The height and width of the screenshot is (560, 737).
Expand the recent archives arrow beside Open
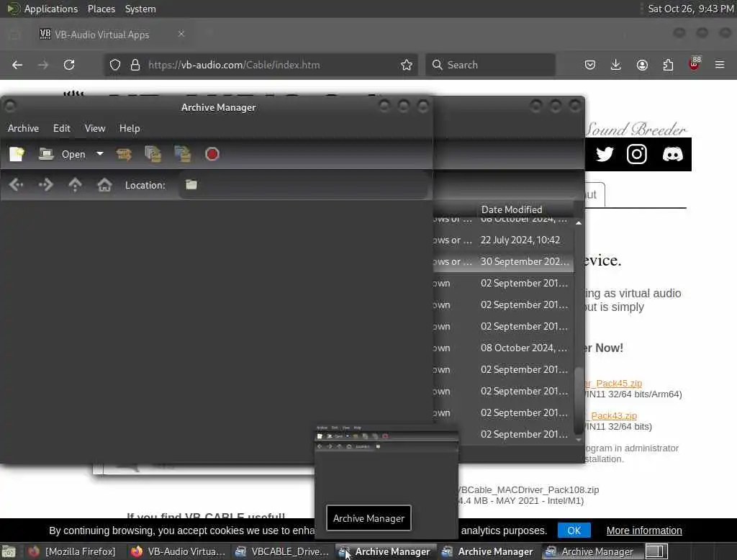[x=99, y=154]
